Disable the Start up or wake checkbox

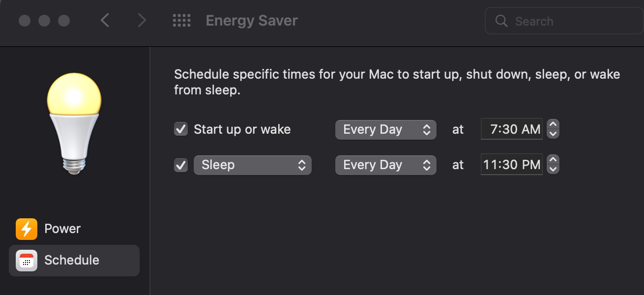click(181, 129)
